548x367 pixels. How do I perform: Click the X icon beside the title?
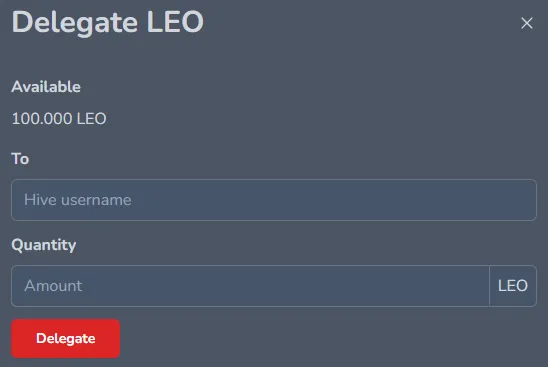point(527,23)
